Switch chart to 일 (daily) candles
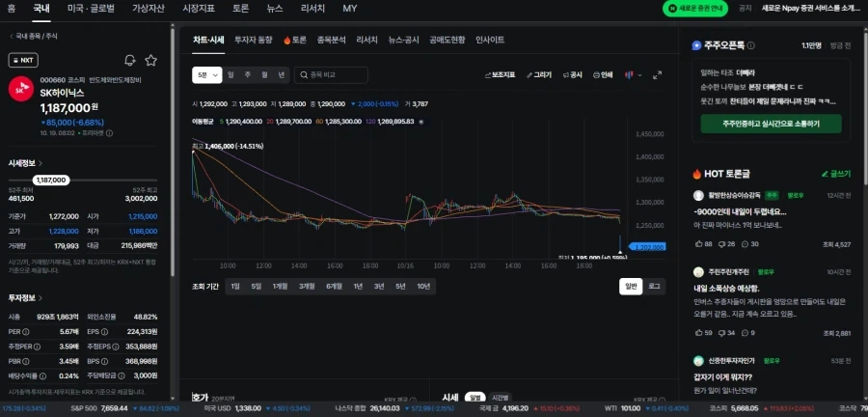The image size is (868, 417). [231, 74]
